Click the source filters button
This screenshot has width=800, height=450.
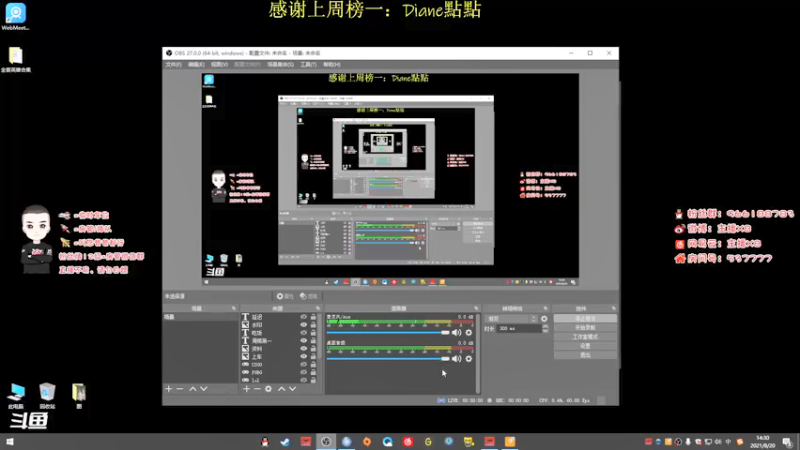[309, 296]
